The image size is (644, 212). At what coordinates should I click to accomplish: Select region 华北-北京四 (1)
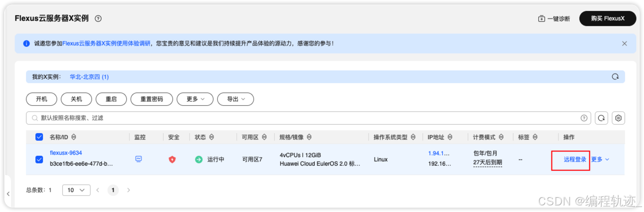click(89, 76)
